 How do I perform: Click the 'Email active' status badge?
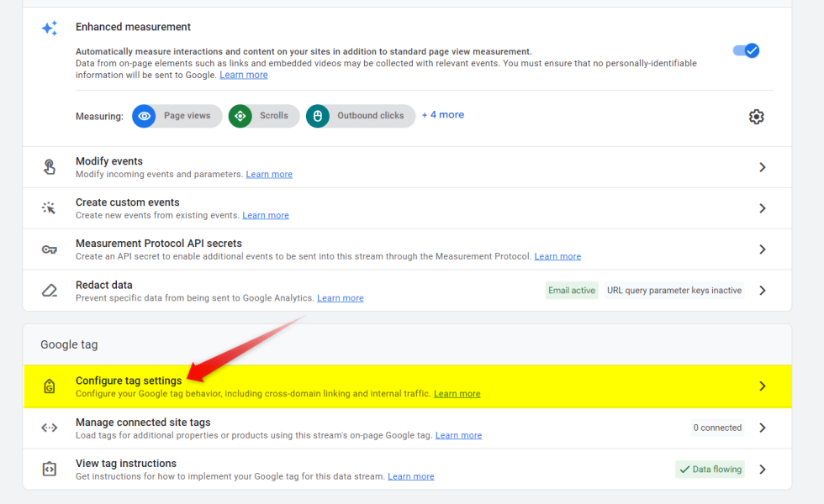[x=572, y=289]
